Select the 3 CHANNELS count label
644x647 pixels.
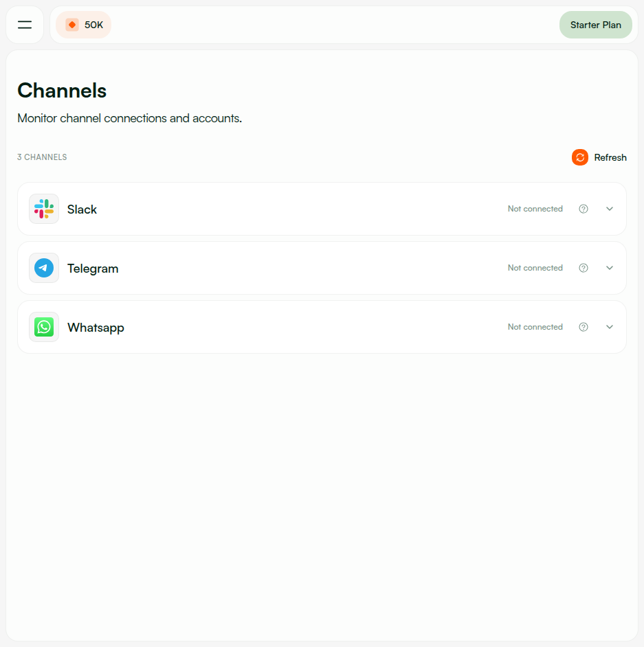[x=42, y=157]
